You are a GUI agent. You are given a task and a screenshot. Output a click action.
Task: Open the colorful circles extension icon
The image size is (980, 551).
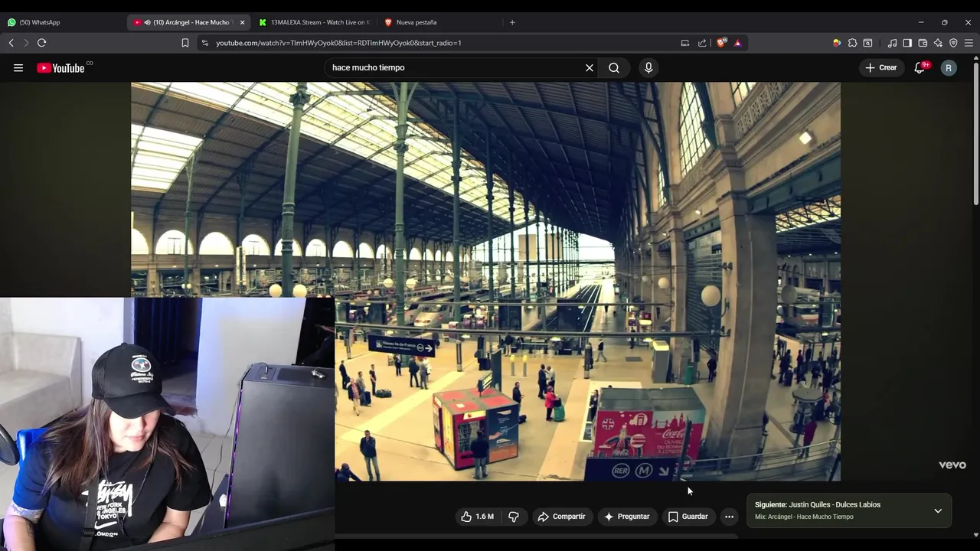point(837,43)
